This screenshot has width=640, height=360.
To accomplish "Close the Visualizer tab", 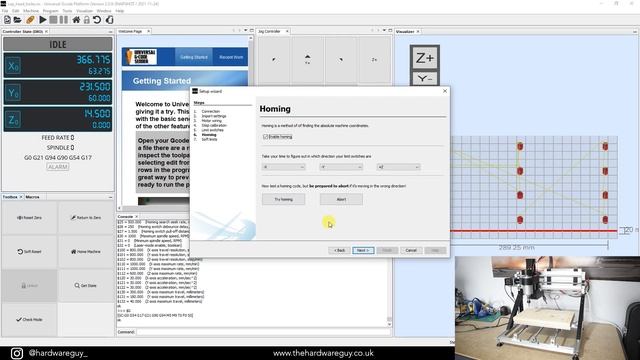I will coord(418,31).
